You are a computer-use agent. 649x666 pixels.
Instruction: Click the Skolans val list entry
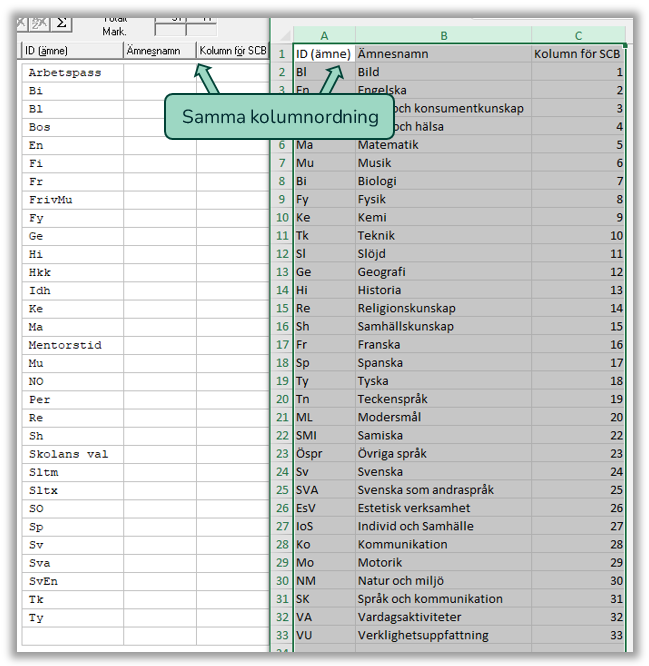pyautogui.click(x=68, y=454)
